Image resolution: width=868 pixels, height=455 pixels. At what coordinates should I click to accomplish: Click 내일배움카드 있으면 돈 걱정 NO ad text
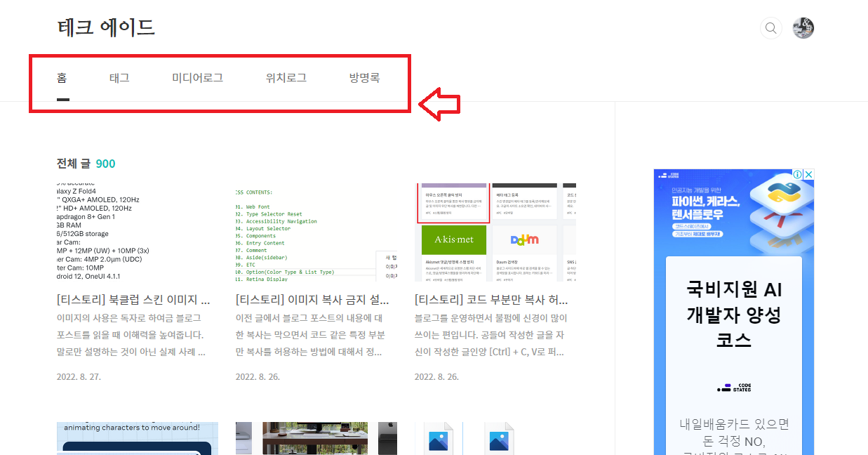pyautogui.click(x=734, y=433)
